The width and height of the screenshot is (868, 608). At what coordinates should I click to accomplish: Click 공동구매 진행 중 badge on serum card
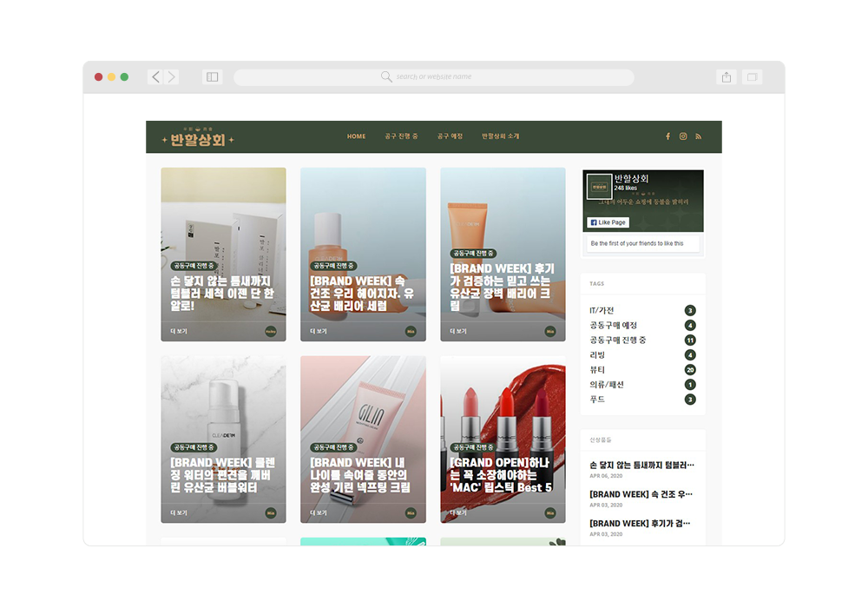(333, 266)
